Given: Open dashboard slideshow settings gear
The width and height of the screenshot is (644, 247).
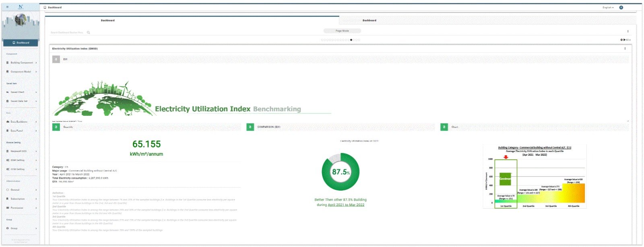Looking at the screenshot, I should (621, 40).
